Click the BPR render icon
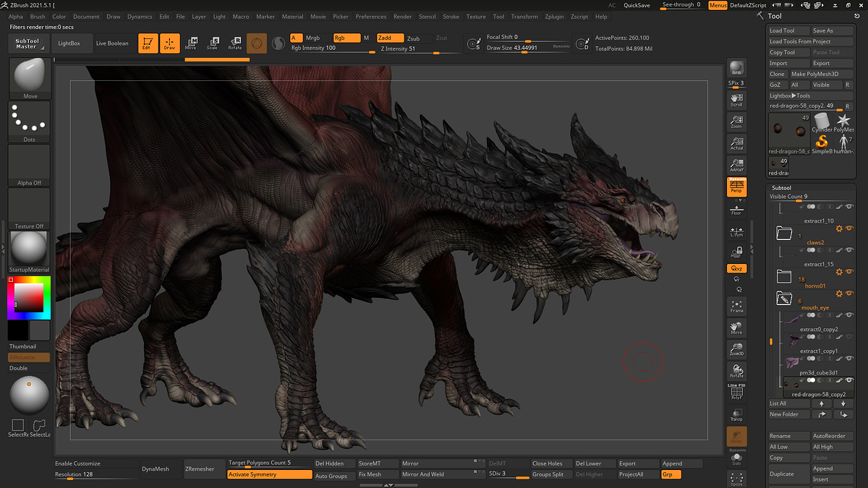 tap(736, 68)
